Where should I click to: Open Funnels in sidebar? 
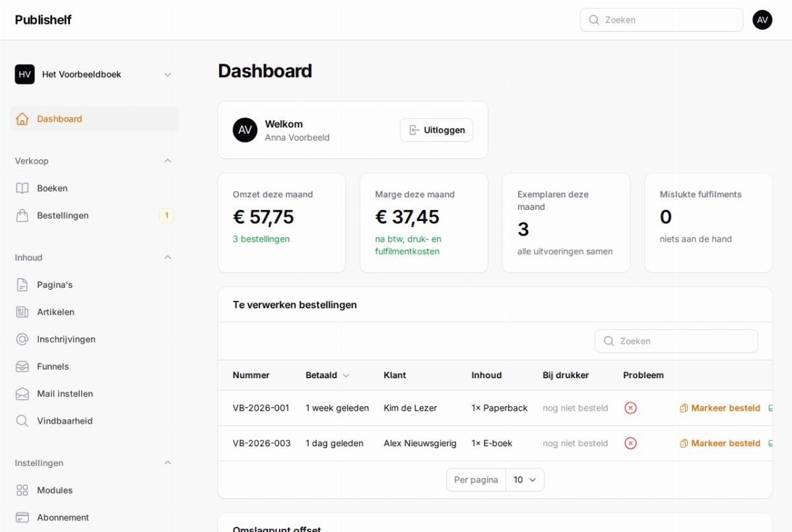tap(94, 366)
